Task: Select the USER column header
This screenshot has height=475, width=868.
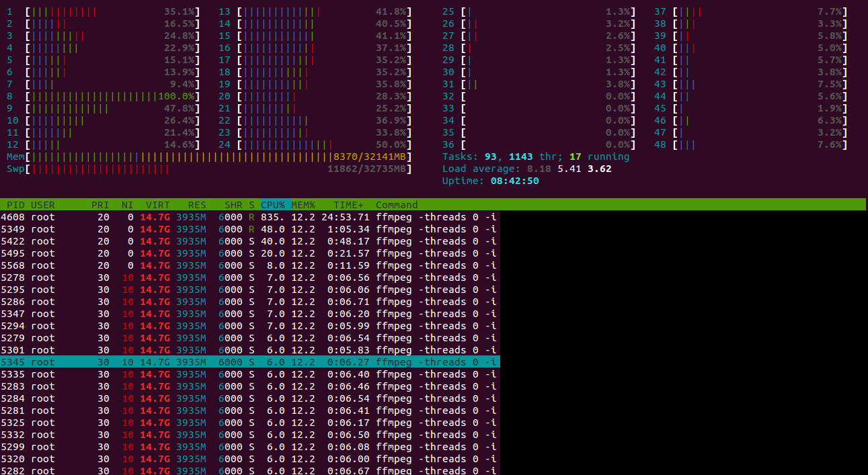Action: [43, 205]
